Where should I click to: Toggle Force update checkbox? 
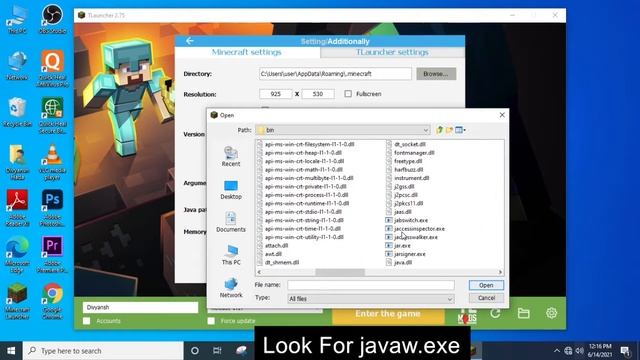[x=211, y=321]
